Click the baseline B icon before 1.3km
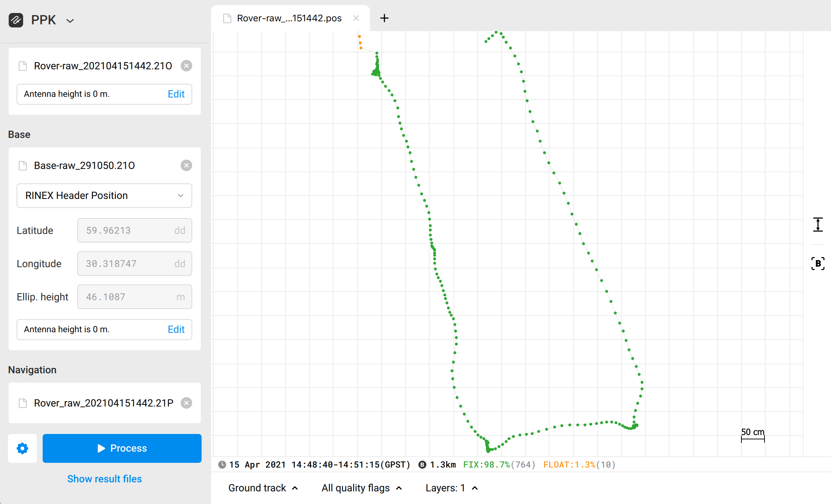 [422, 465]
